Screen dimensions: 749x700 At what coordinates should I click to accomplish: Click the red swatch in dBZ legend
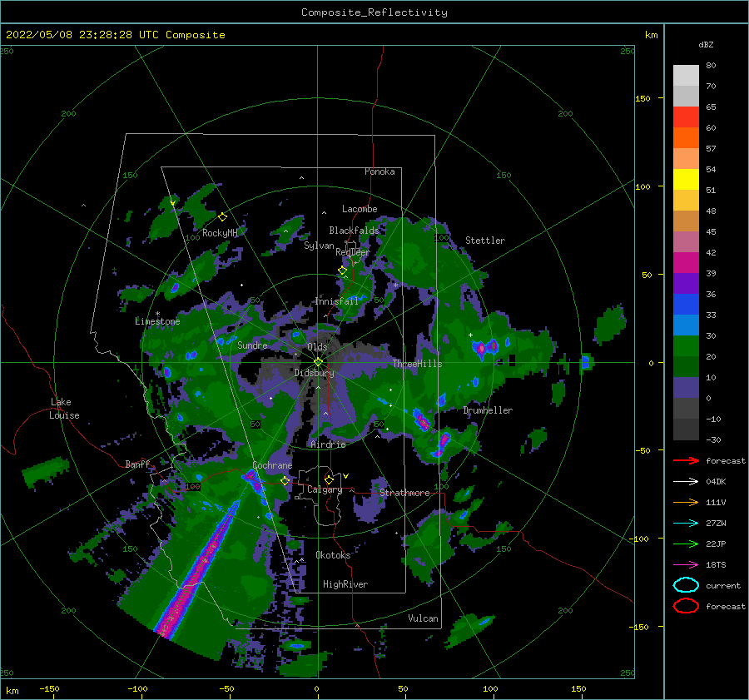(x=686, y=117)
